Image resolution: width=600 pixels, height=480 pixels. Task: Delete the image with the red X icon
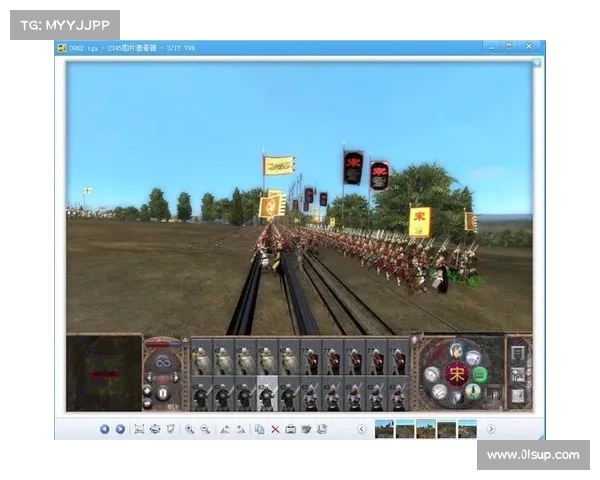(275, 429)
